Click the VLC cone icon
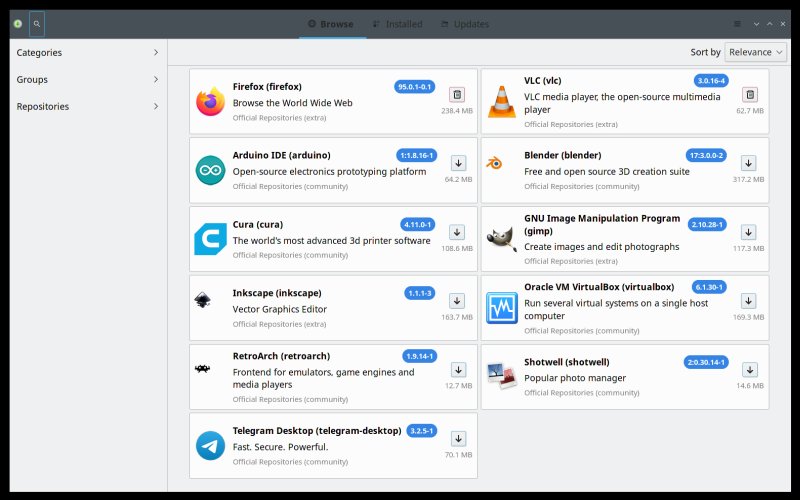The image size is (800, 500). click(x=502, y=102)
